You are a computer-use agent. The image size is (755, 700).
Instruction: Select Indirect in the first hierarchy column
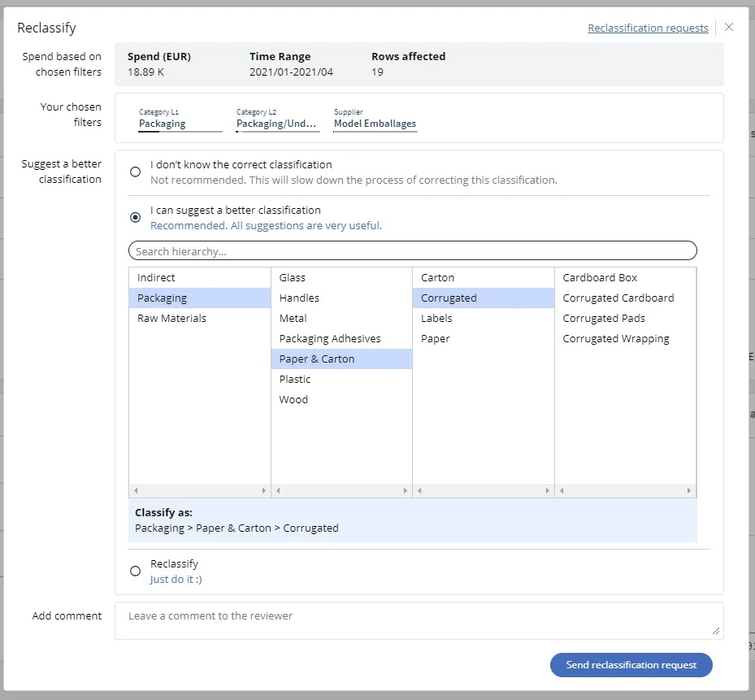[x=156, y=278]
